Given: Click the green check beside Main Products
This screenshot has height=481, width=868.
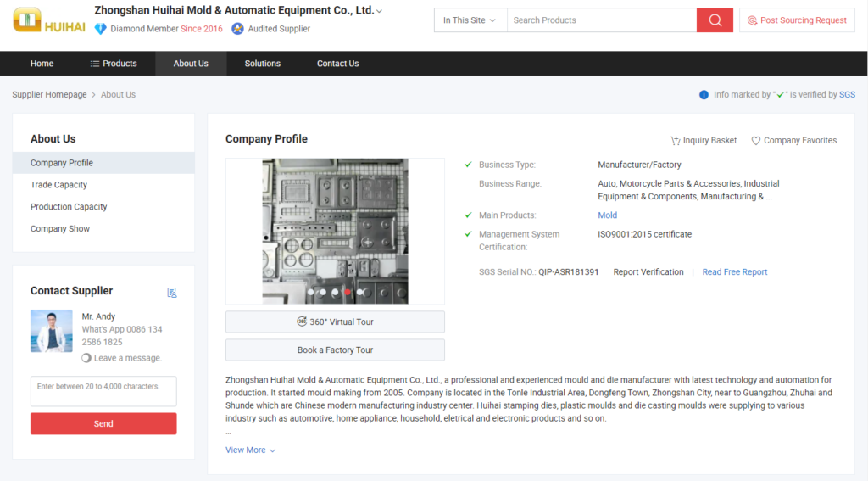Looking at the screenshot, I should pos(468,215).
